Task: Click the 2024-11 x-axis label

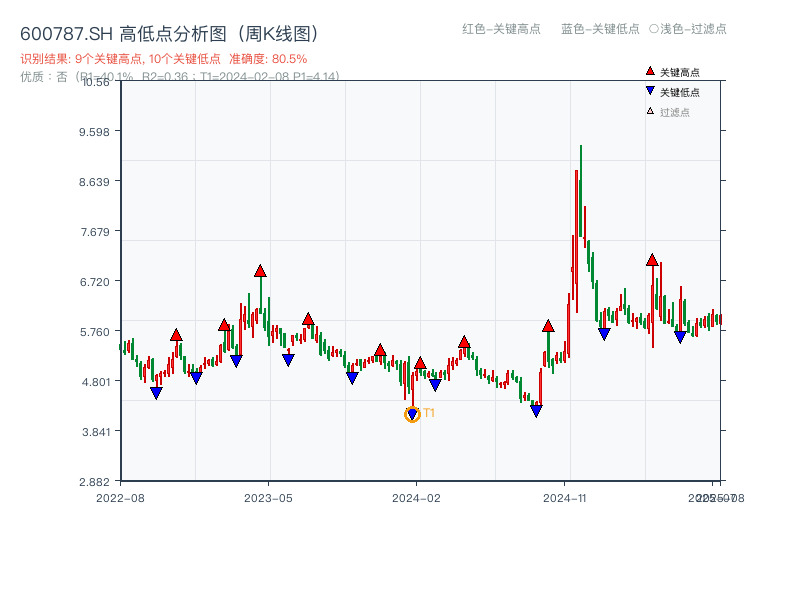Action: tap(564, 498)
